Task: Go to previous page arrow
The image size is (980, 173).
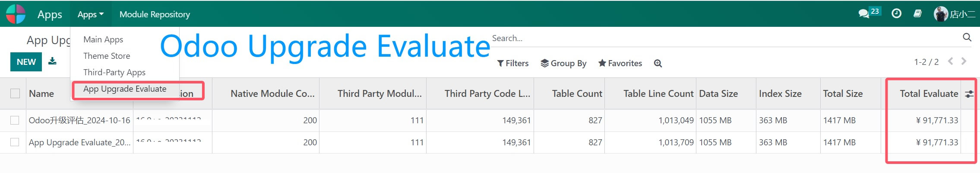Action: pyautogui.click(x=950, y=61)
